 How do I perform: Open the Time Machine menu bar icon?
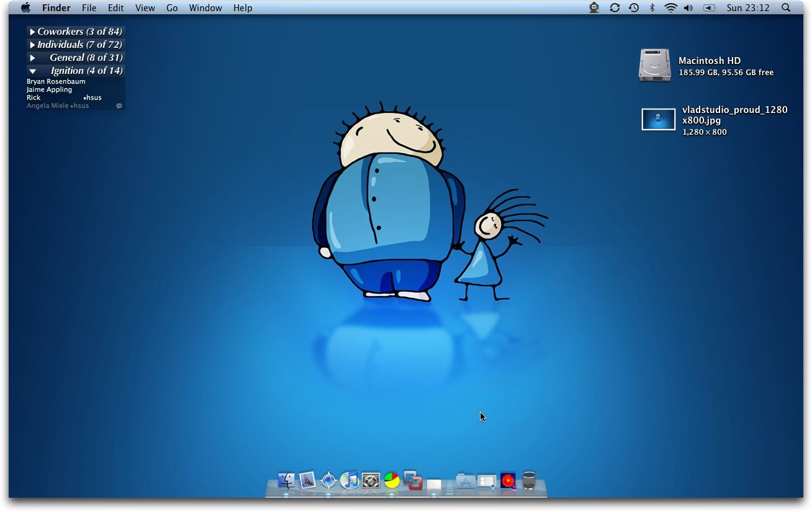click(633, 8)
